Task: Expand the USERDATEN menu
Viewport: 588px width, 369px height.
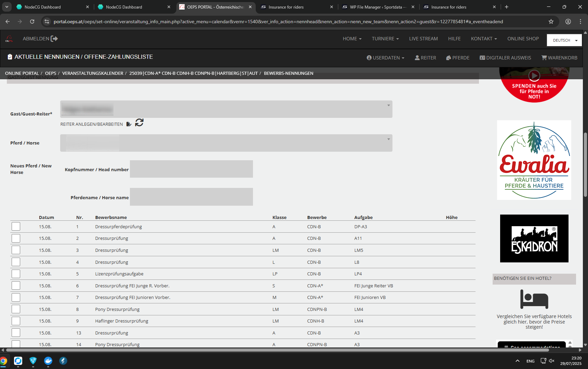Action: 386,58
